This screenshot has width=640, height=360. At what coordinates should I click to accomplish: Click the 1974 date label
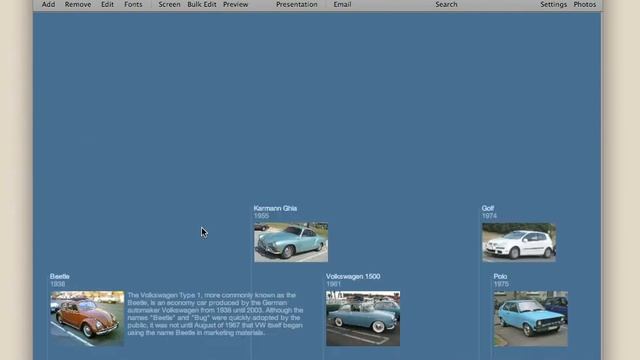click(x=489, y=216)
